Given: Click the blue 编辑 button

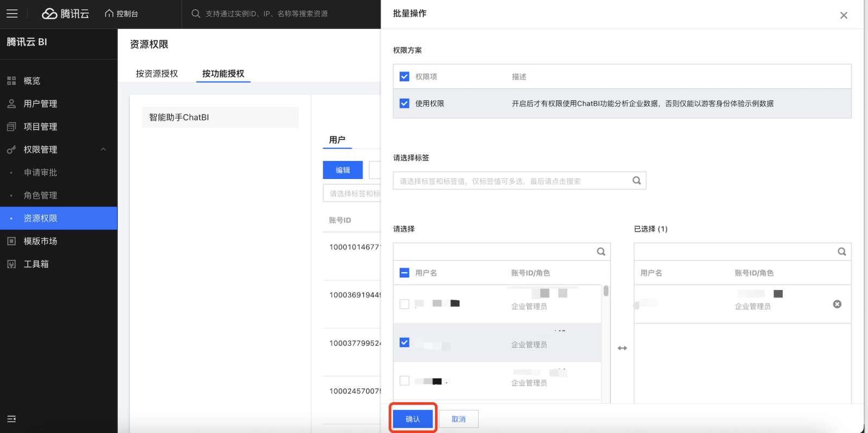Looking at the screenshot, I should click(x=343, y=170).
